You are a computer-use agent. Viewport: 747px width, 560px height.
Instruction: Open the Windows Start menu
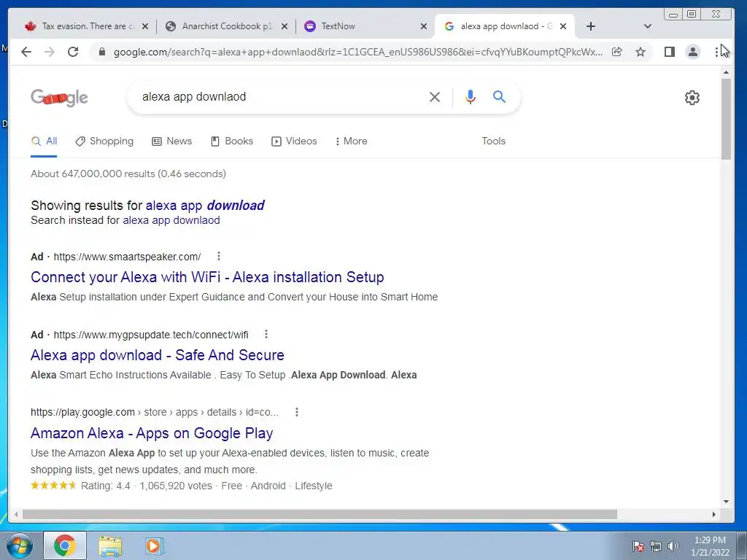click(x=20, y=545)
